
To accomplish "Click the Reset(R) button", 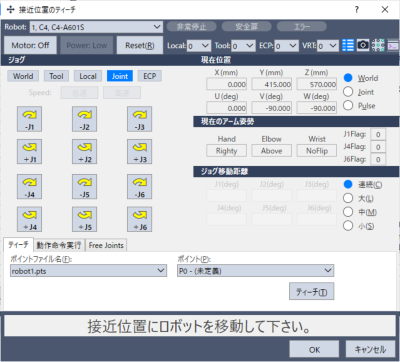I will pos(140,45).
